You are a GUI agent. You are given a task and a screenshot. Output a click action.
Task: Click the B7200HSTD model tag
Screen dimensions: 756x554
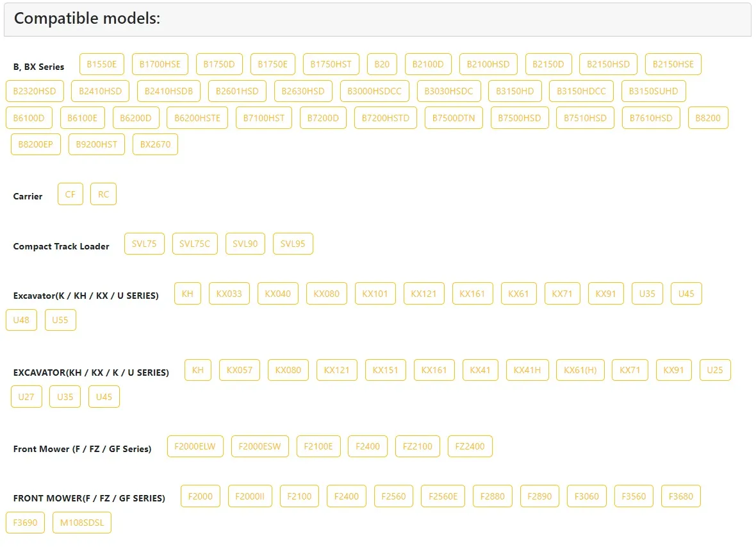pos(386,118)
